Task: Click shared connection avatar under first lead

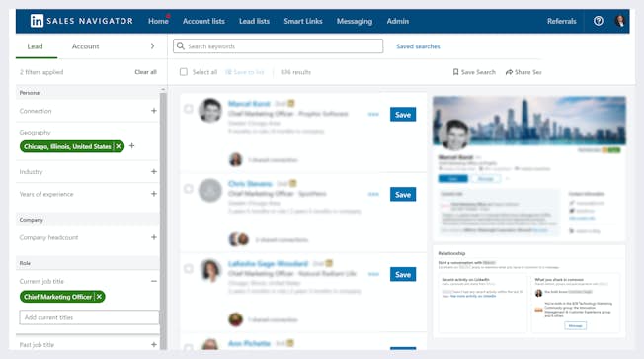Action: (235, 159)
